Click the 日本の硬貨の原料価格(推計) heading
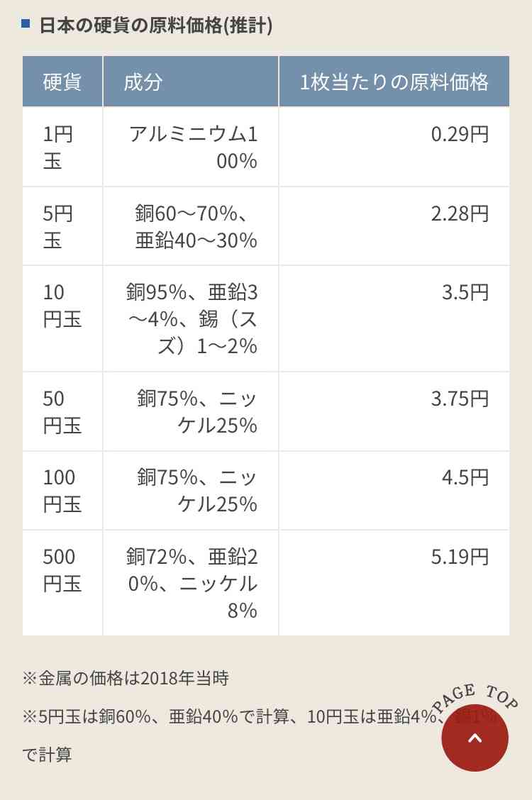532x800 pixels. point(156,25)
